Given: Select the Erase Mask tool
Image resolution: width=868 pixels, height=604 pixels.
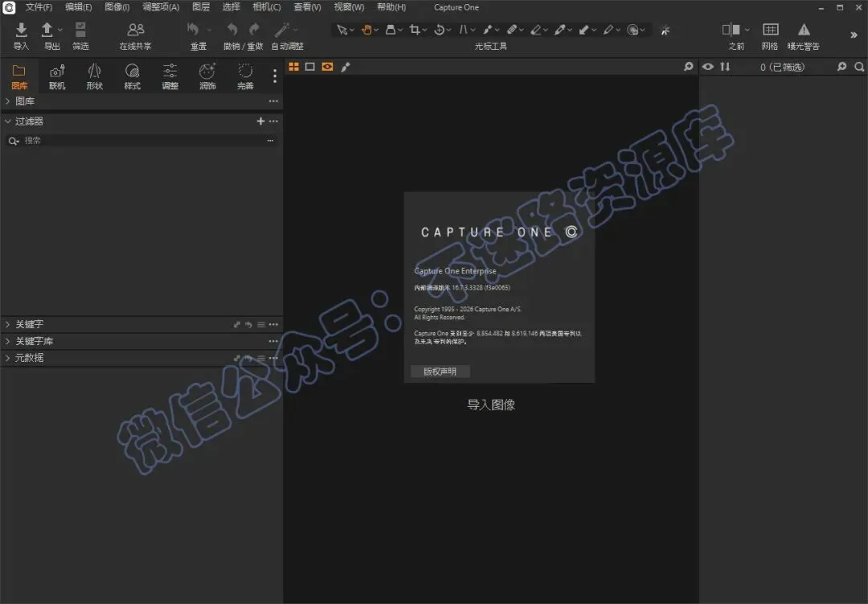Looking at the screenshot, I should click(536, 30).
